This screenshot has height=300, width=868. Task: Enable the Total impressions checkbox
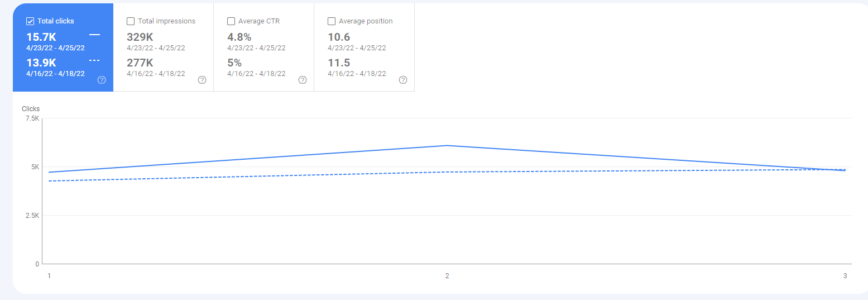pyautogui.click(x=131, y=21)
